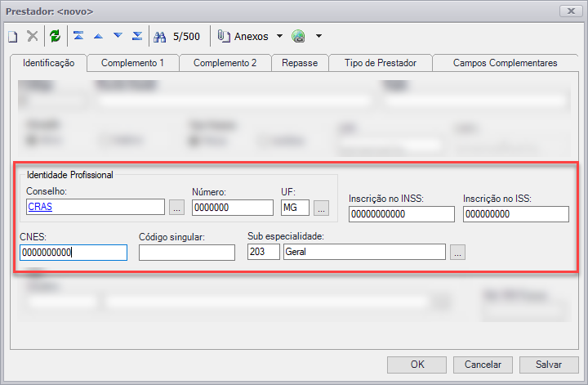588x385 pixels.
Task: Click the CNES input field
Action: [x=73, y=252]
